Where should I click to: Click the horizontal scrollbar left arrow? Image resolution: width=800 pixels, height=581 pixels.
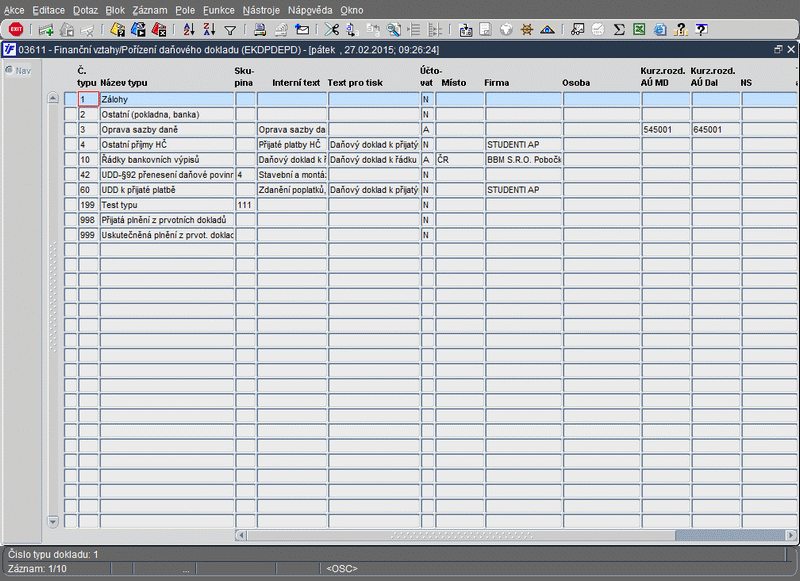coord(241,535)
